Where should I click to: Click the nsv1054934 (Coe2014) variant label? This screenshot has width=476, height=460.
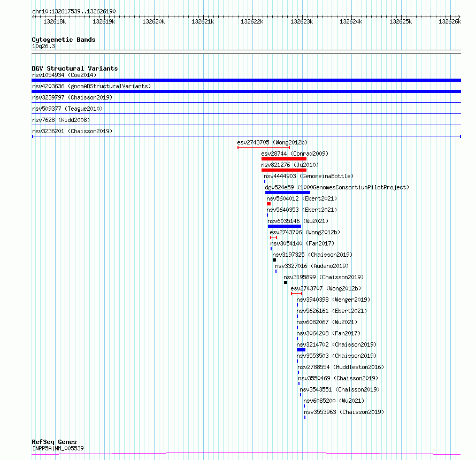(x=64, y=75)
